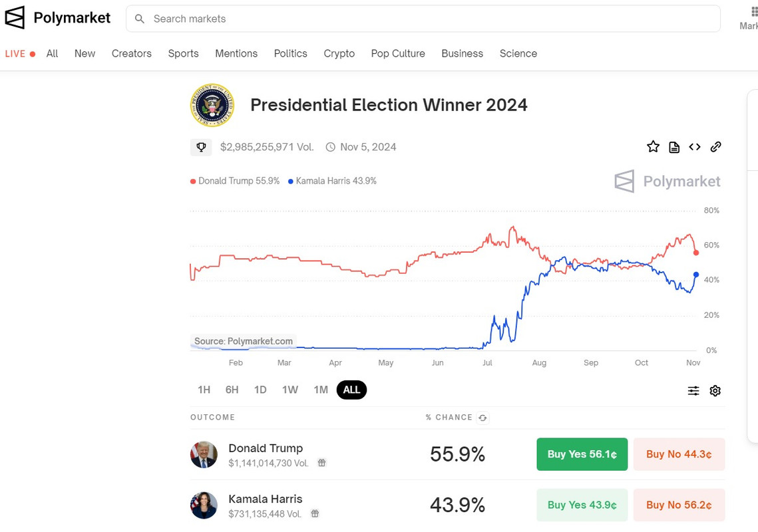
Task: Click the Search markets field
Action: pos(426,19)
